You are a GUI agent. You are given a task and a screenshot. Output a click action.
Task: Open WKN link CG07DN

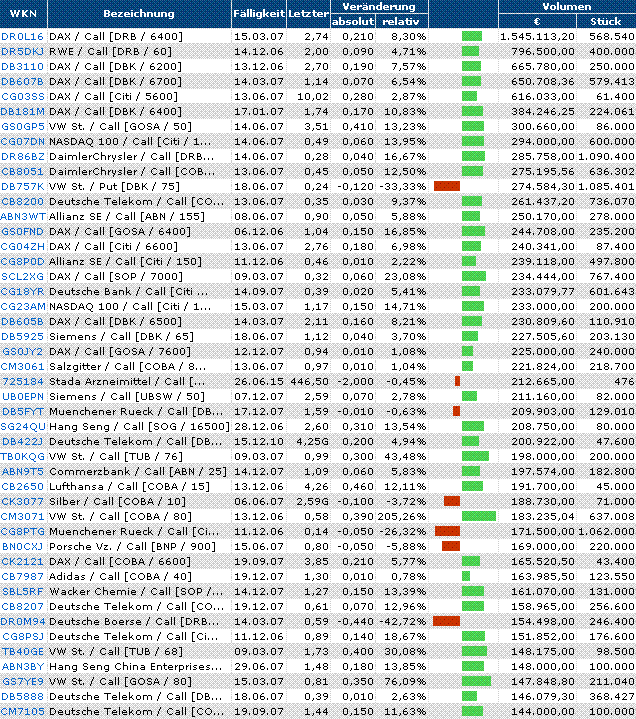pyautogui.click(x=23, y=141)
